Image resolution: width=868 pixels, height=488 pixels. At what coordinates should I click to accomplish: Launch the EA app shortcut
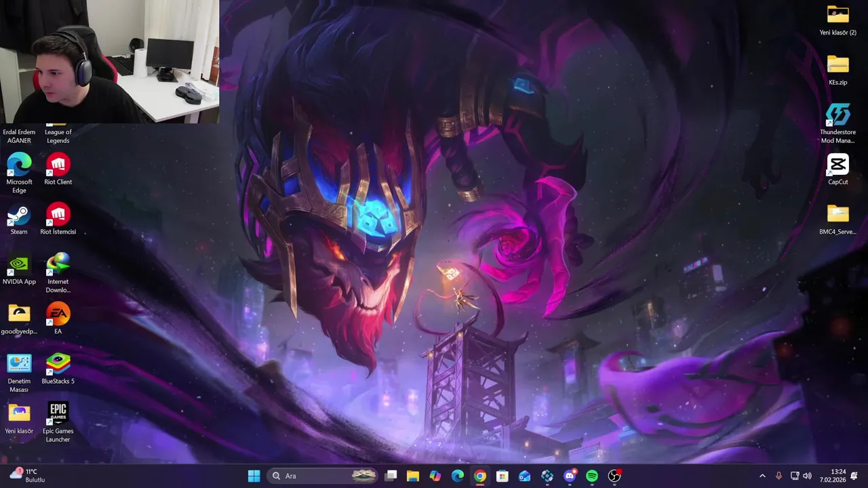(x=58, y=314)
